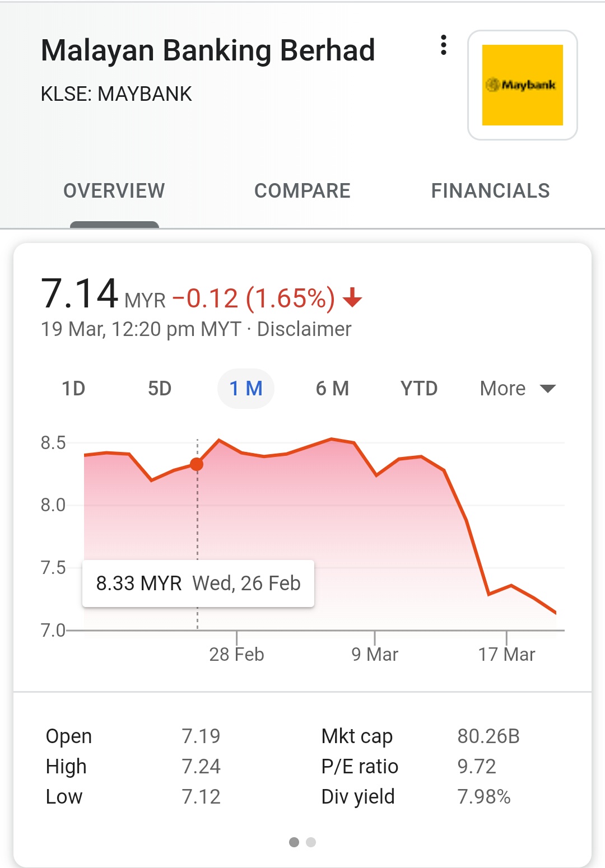The width and height of the screenshot is (605, 868).
Task: Click the red data point on chart
Action: point(197,464)
